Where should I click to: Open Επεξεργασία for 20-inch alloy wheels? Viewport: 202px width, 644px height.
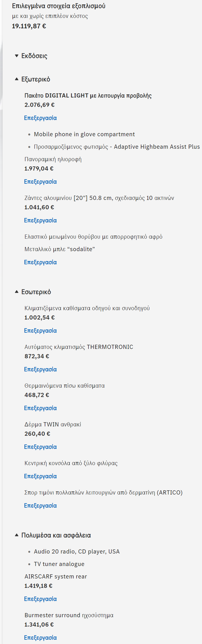[x=40, y=220]
